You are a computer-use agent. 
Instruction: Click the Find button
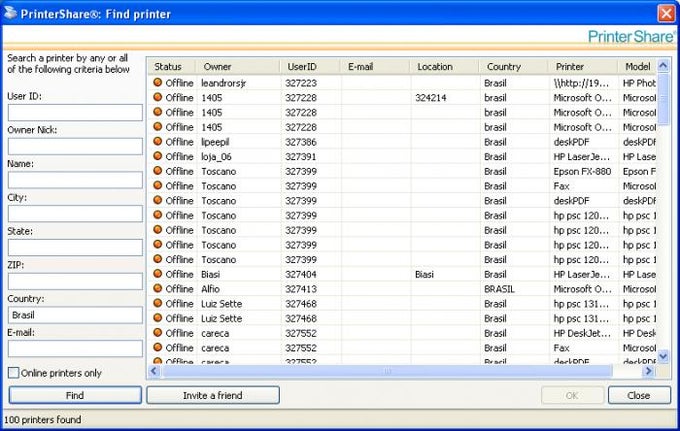(x=75, y=395)
